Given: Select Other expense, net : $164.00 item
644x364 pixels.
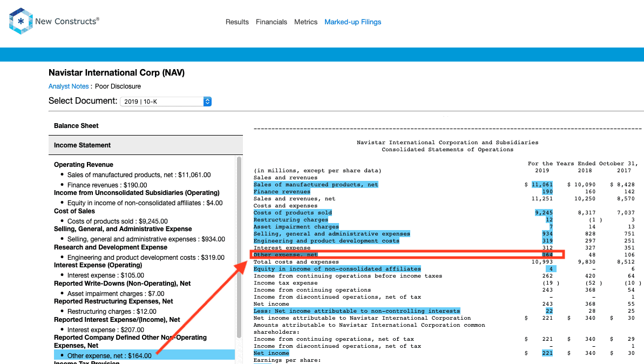Looking at the screenshot, I should 144,355.
